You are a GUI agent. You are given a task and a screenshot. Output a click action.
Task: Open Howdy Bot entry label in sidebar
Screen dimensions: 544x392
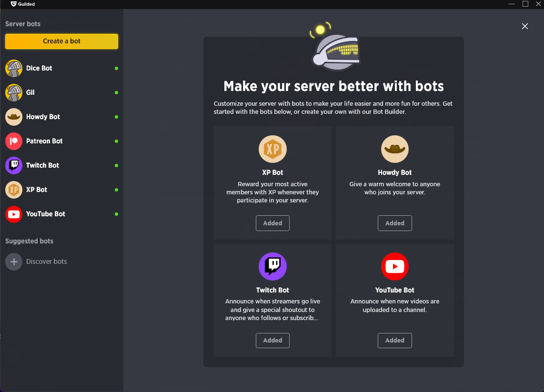(x=43, y=117)
